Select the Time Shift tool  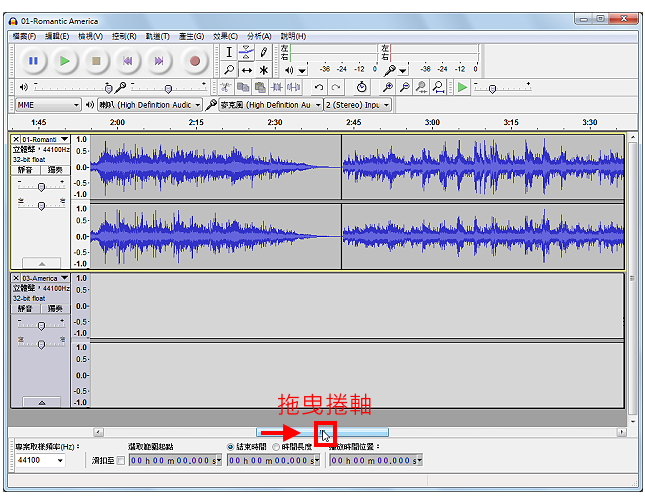(246, 70)
